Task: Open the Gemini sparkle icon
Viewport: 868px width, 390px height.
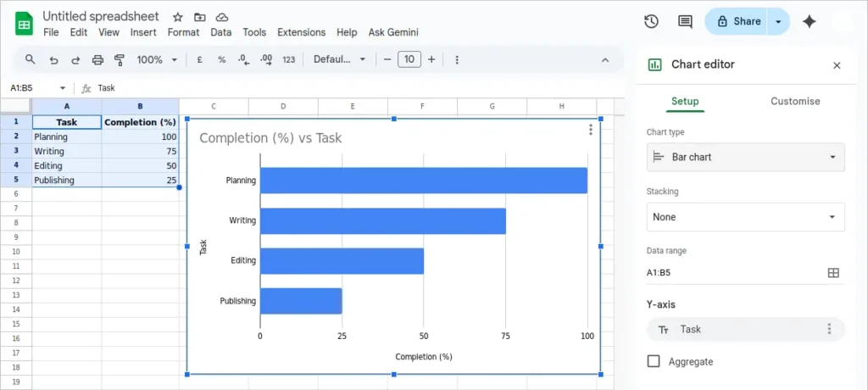Action: [810, 21]
